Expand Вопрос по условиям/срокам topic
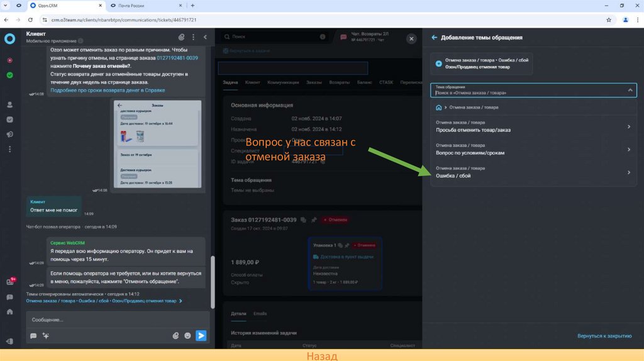The width and height of the screenshot is (644, 361). point(533,150)
